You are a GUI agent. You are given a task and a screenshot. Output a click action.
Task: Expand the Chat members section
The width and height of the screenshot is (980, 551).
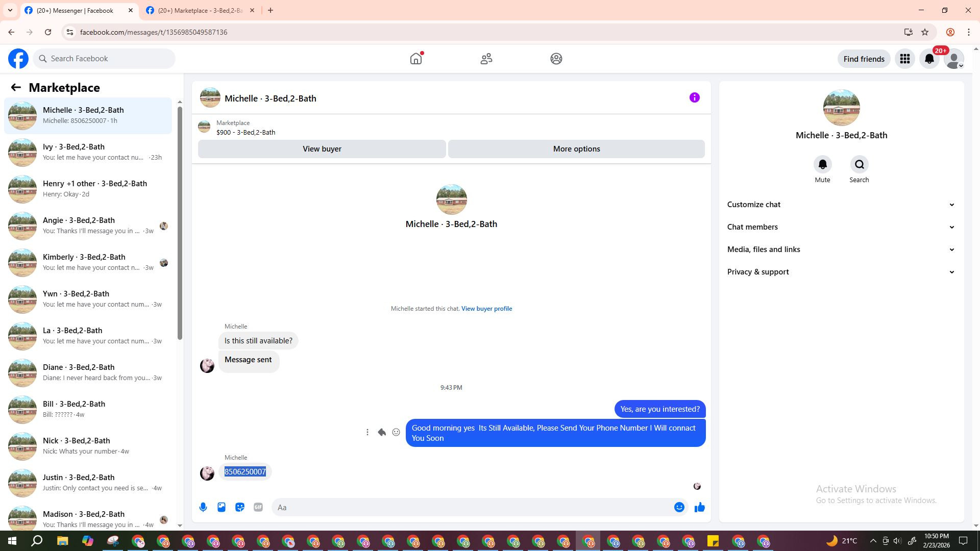click(x=841, y=227)
